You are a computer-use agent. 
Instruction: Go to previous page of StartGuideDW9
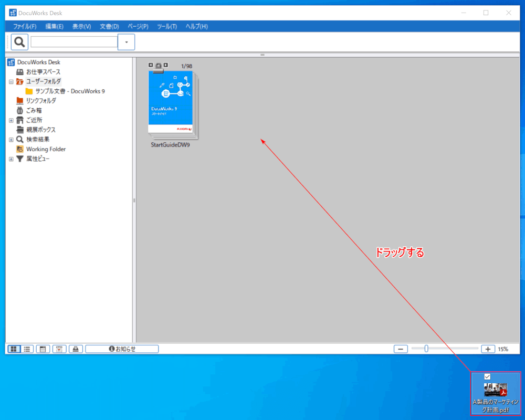point(151,65)
